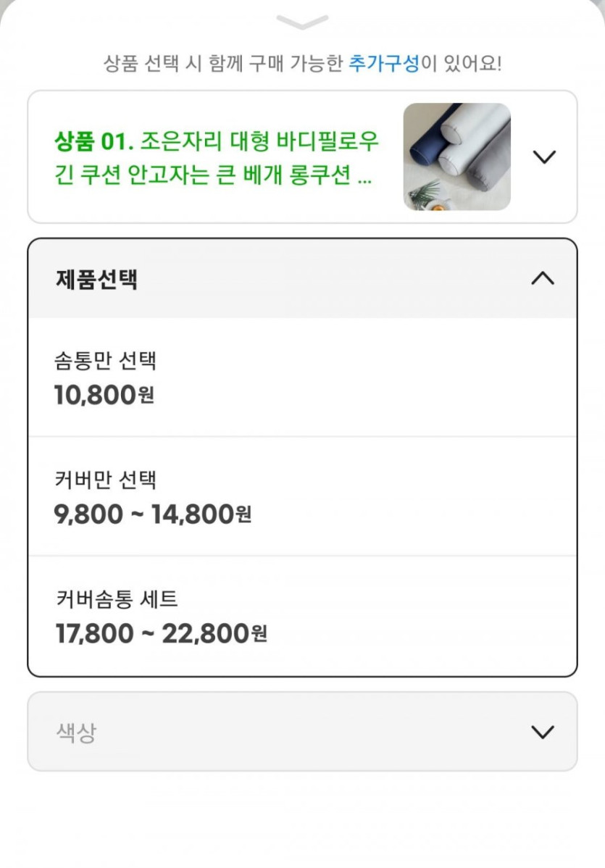Click the green "상품 01." label
Viewport: 605px width, 868px height.
pos(94,141)
